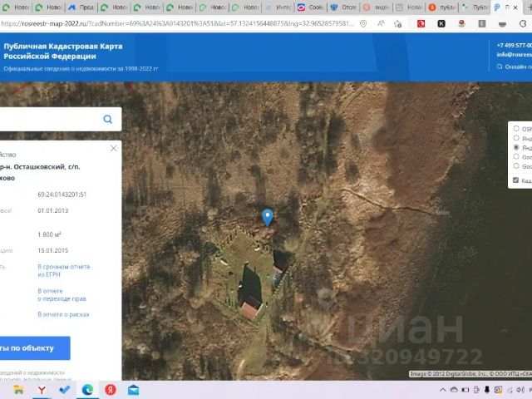The height and width of the screenshot is (399, 532).
Task: Click the red extension icon in the browser toolbar
Action: (421, 23)
